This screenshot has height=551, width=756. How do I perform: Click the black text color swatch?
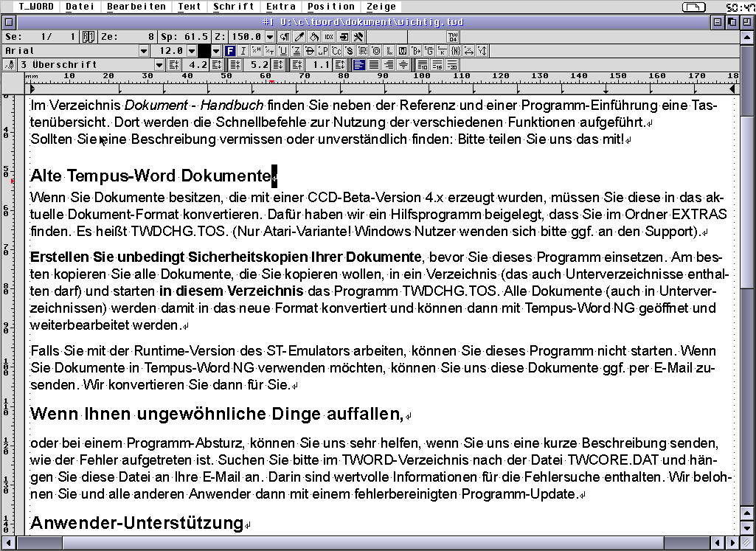point(204,51)
